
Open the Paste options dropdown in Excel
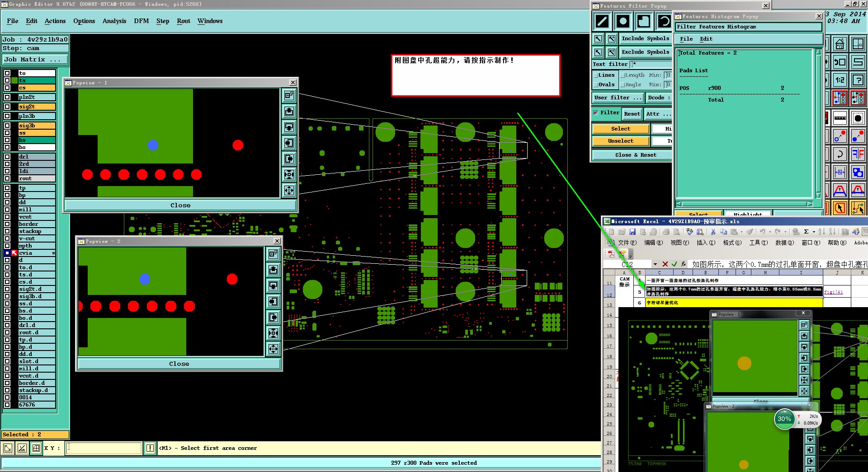click(741, 232)
